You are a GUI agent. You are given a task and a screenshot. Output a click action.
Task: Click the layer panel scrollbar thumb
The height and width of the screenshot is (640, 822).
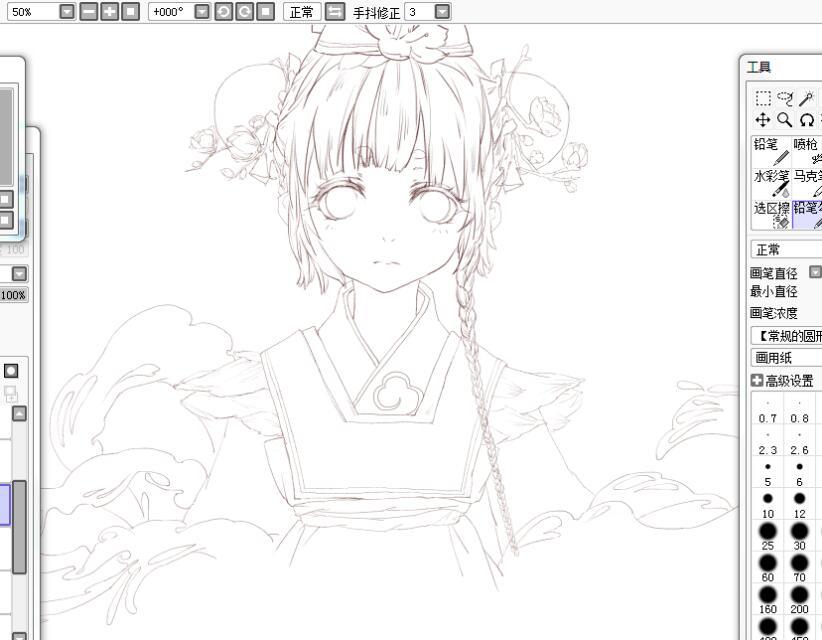[19, 527]
